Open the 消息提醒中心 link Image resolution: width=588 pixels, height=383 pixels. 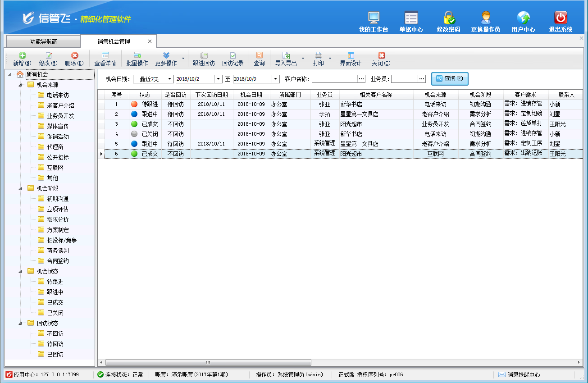[524, 374]
